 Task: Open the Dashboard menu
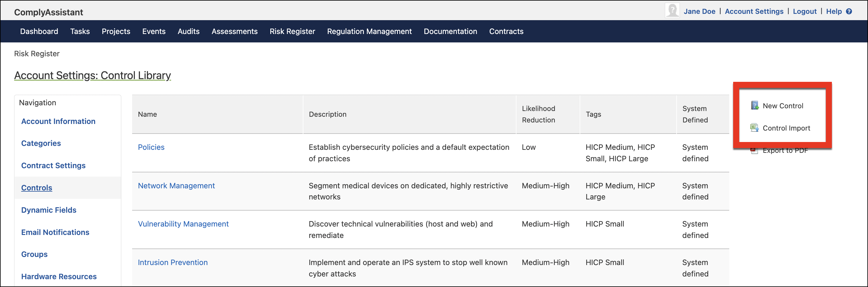pyautogui.click(x=39, y=31)
